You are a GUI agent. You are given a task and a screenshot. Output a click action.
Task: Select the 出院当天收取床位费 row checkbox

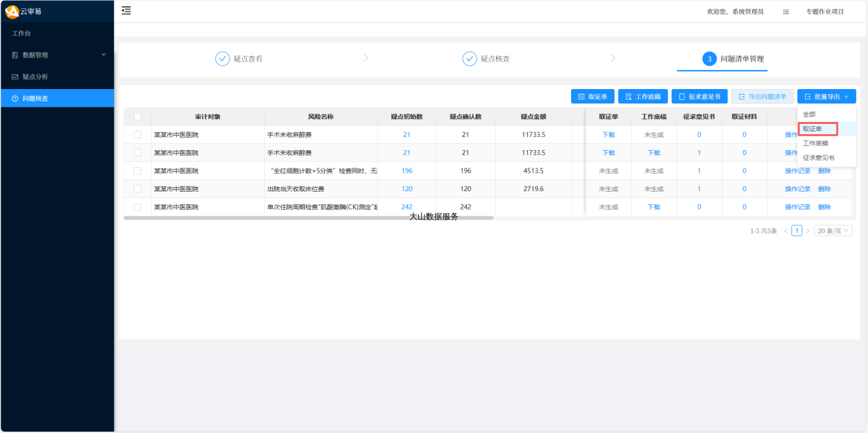138,189
